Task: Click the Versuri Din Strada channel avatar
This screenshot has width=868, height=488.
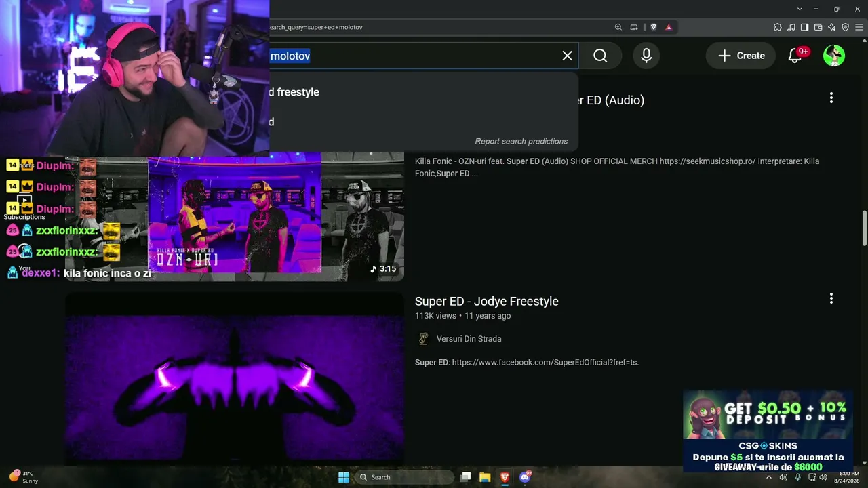Action: tap(423, 339)
